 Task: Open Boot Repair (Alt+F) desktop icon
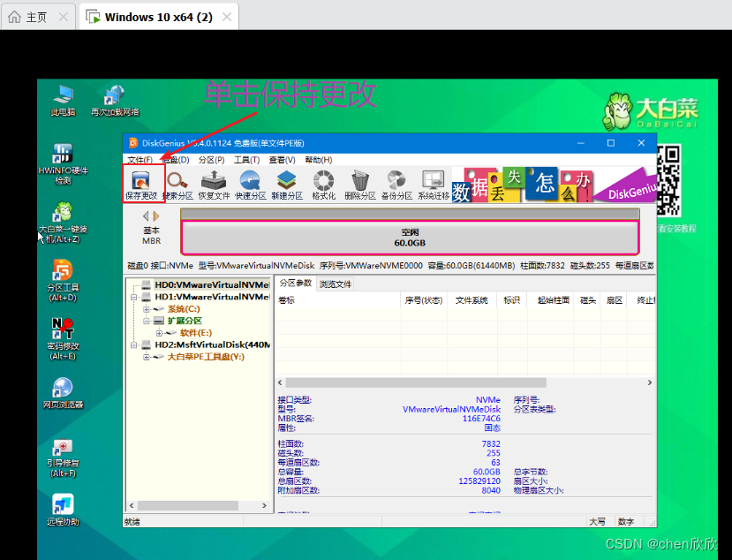point(63,458)
